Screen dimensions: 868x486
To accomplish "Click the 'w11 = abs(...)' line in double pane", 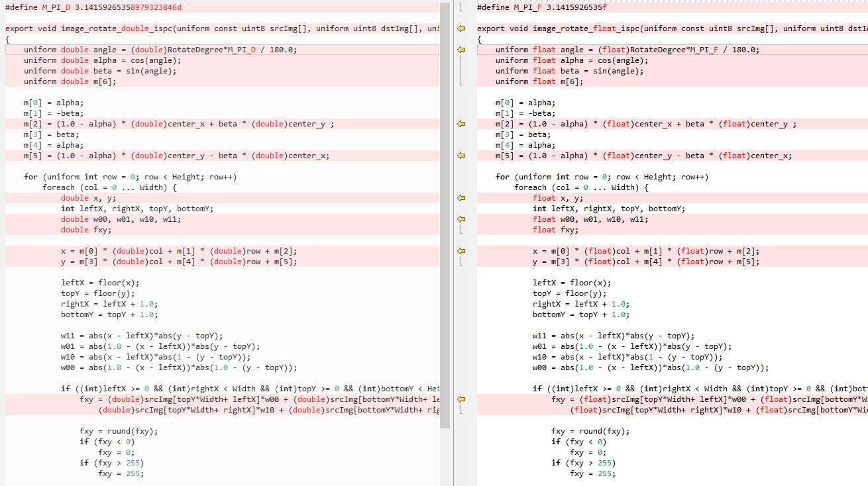I will click(x=142, y=336).
